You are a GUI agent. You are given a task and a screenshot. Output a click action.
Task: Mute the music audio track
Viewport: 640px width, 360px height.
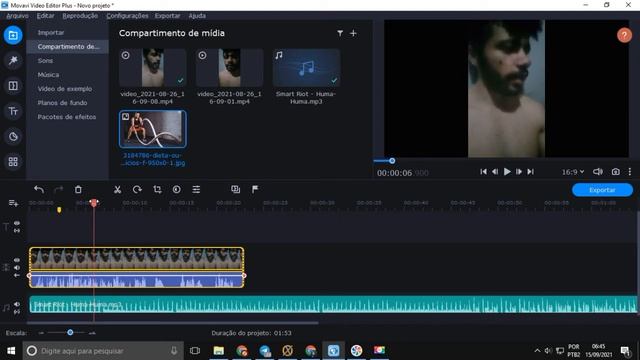point(17,304)
